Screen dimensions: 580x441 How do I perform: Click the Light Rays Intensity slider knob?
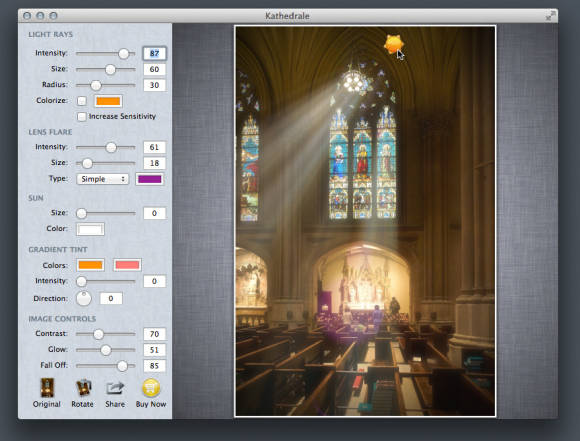tap(124, 54)
